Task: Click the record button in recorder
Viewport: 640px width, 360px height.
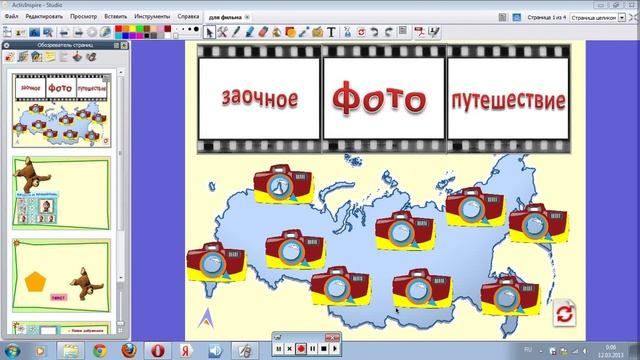Action: [x=301, y=349]
